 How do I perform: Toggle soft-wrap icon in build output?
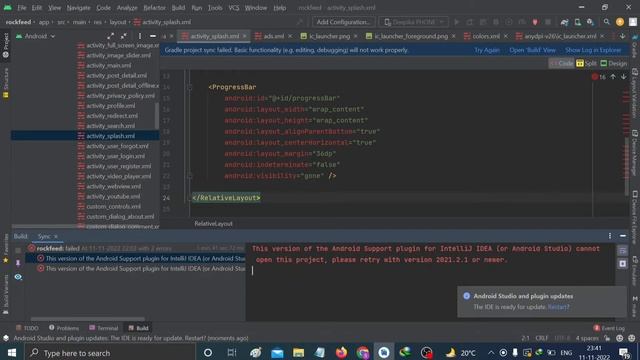[x=622, y=250]
